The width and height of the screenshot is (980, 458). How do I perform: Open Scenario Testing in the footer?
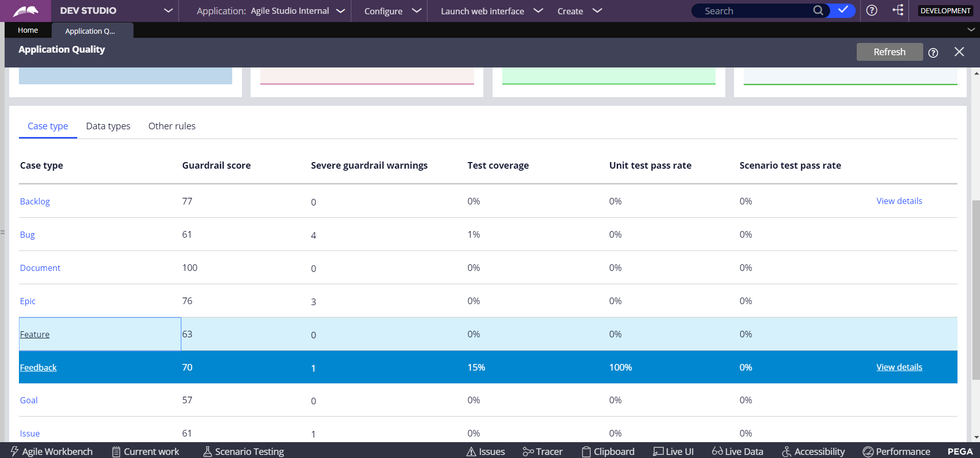243,451
